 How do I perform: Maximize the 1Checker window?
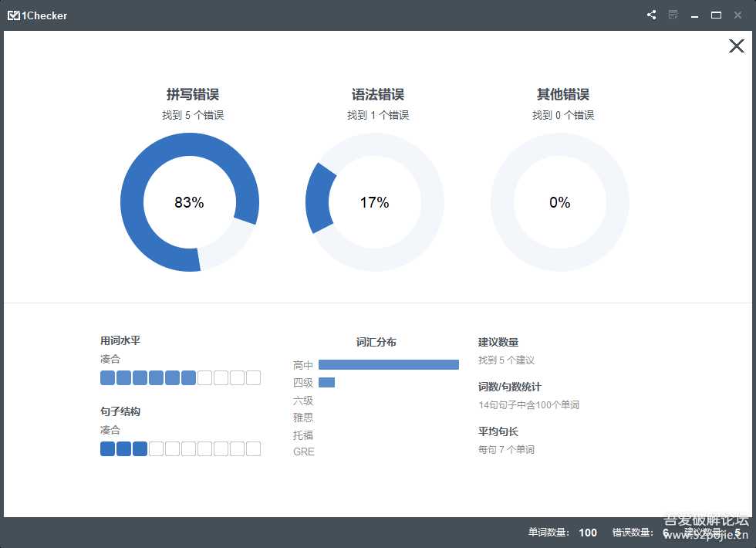tap(716, 15)
